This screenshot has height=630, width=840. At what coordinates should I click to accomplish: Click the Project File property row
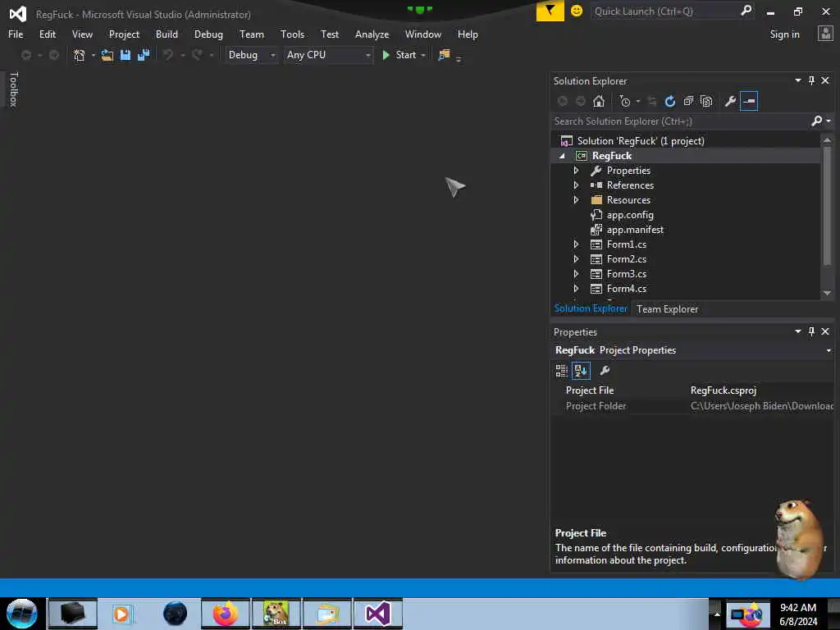point(692,390)
